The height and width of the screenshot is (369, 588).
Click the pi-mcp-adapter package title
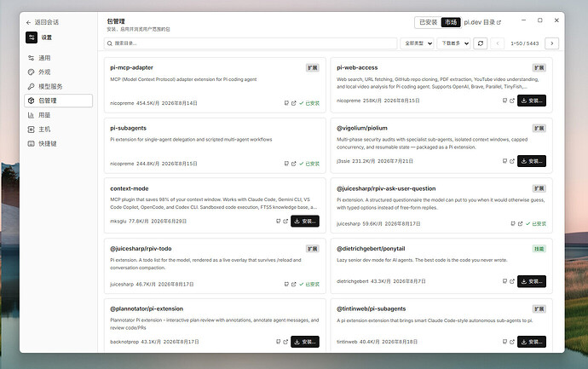click(x=131, y=67)
